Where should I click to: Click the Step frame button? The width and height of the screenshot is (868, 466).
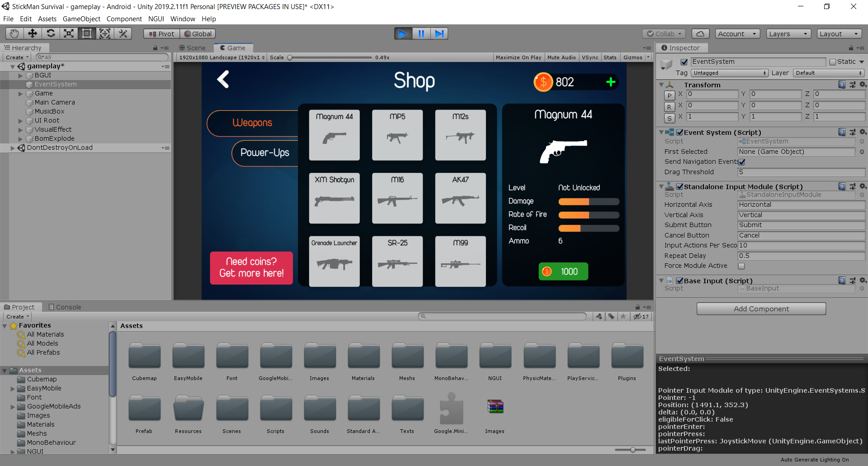439,33
